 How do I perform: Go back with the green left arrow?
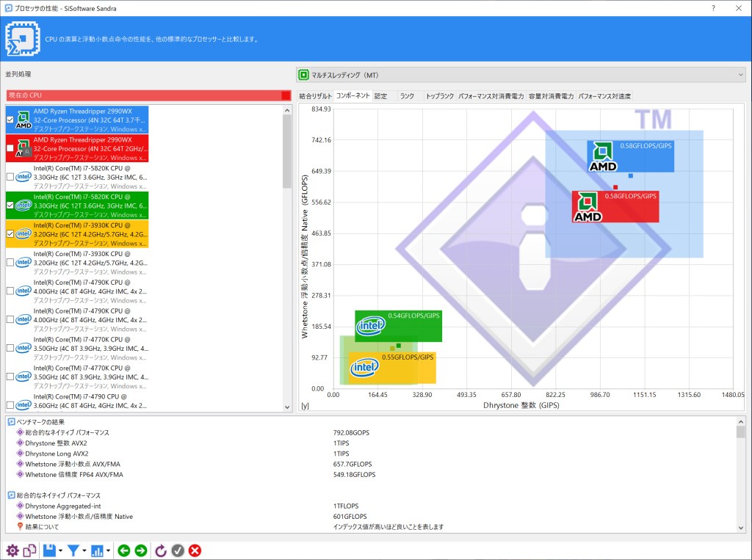pyautogui.click(x=123, y=550)
